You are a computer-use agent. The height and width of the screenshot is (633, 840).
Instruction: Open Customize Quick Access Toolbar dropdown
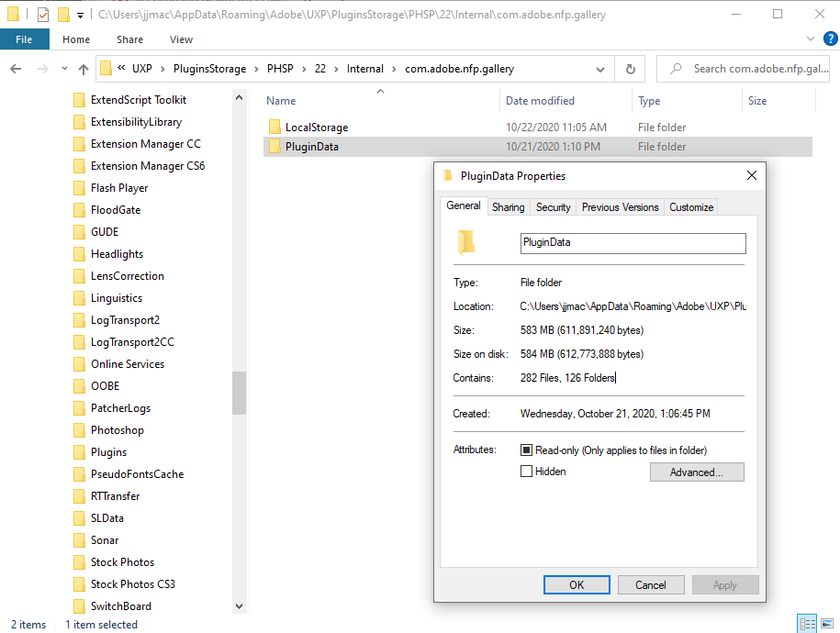click(80, 15)
